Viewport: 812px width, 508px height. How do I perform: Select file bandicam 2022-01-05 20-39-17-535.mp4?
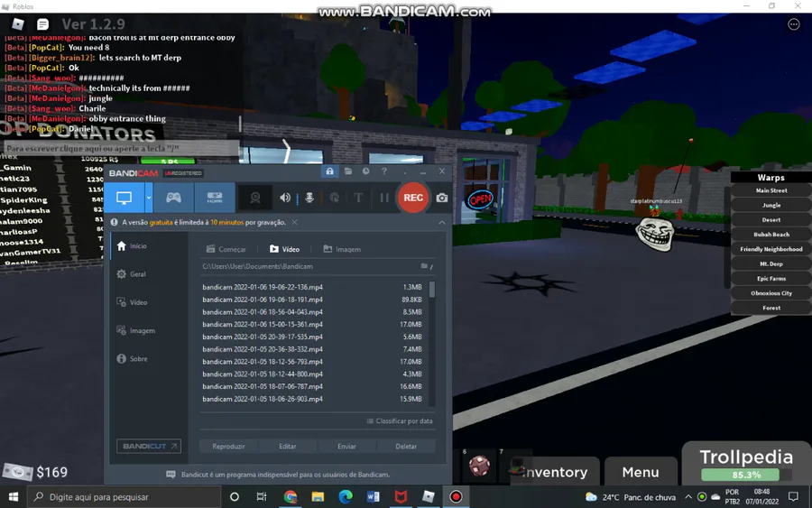pos(314,337)
